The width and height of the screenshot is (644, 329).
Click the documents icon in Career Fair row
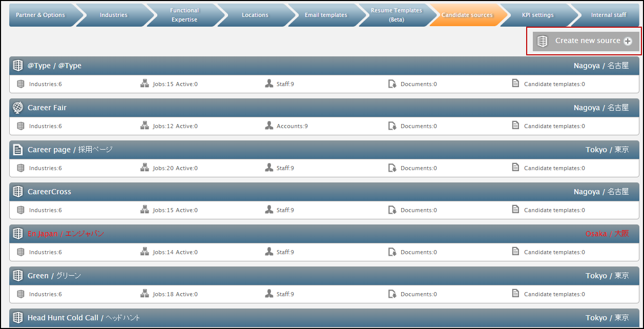tap(392, 126)
